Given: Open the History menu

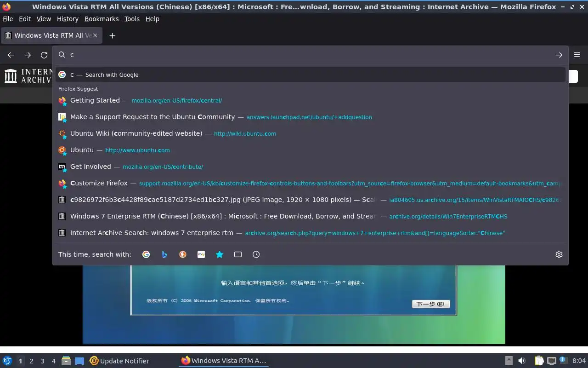Looking at the screenshot, I should point(68,19).
